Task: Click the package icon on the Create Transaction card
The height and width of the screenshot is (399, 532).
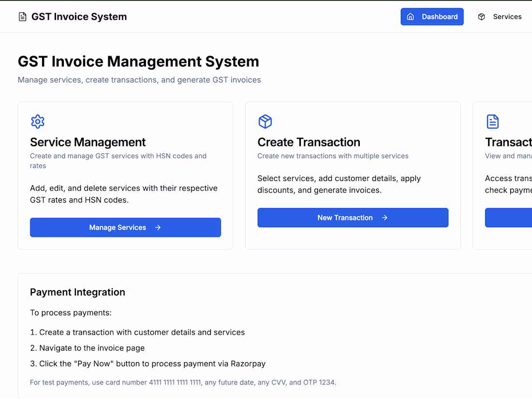Action: click(x=265, y=121)
